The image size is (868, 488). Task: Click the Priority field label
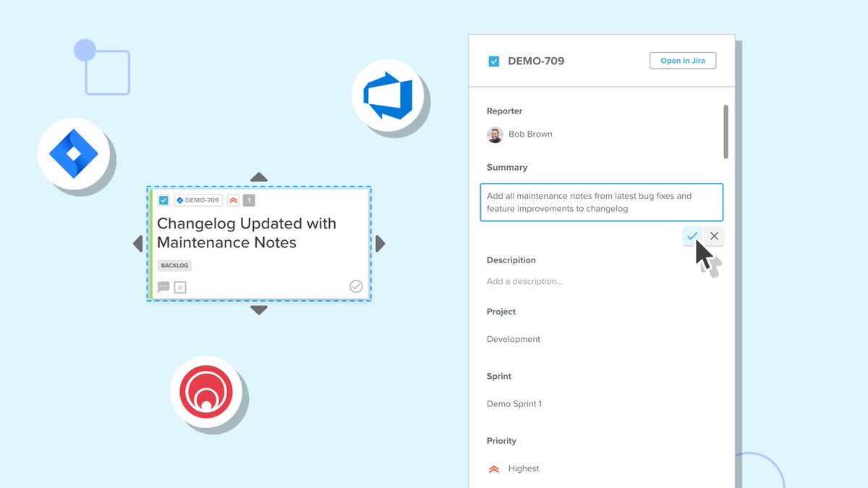(x=501, y=441)
